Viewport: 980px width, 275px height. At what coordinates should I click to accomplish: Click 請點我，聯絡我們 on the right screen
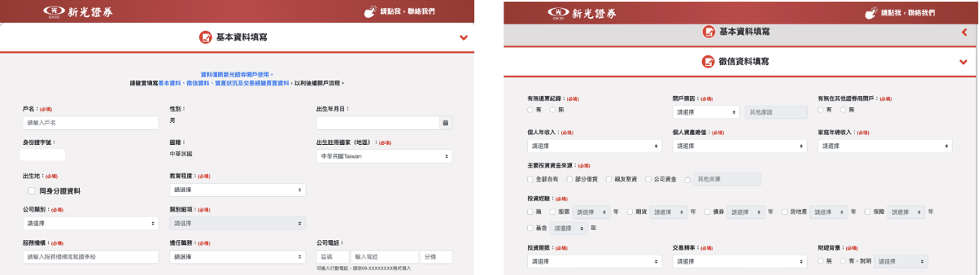coord(908,13)
